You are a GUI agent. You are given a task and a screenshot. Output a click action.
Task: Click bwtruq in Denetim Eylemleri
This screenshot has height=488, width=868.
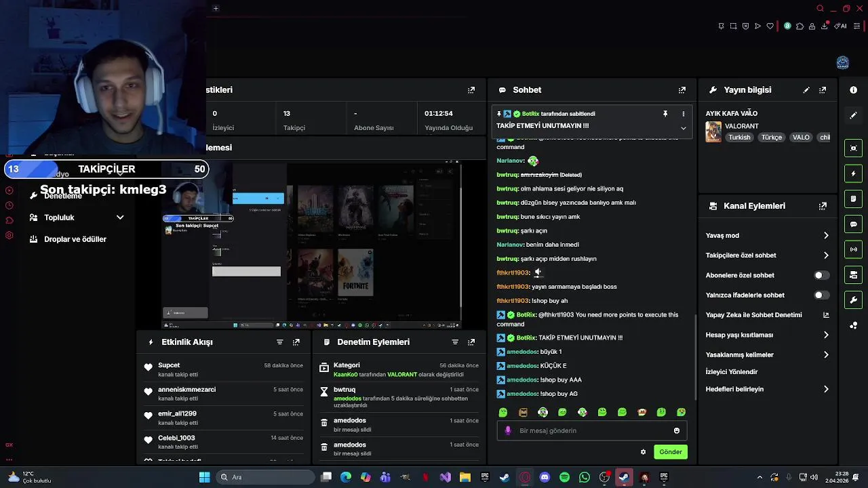point(344,390)
